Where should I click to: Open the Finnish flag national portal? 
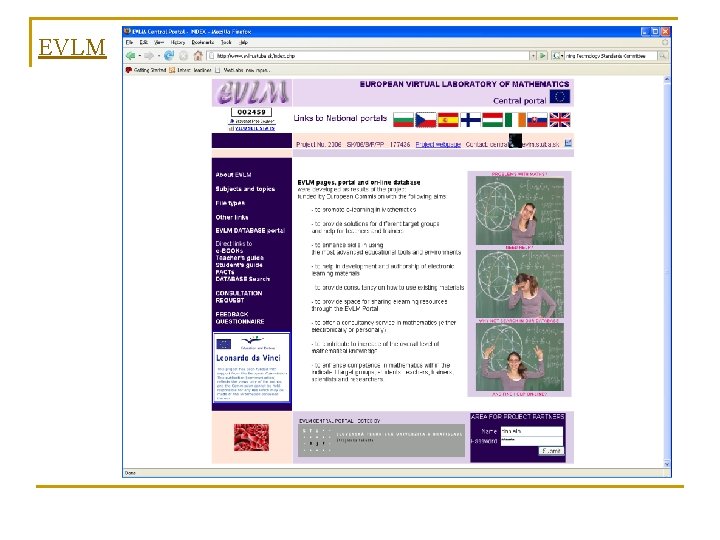470,119
